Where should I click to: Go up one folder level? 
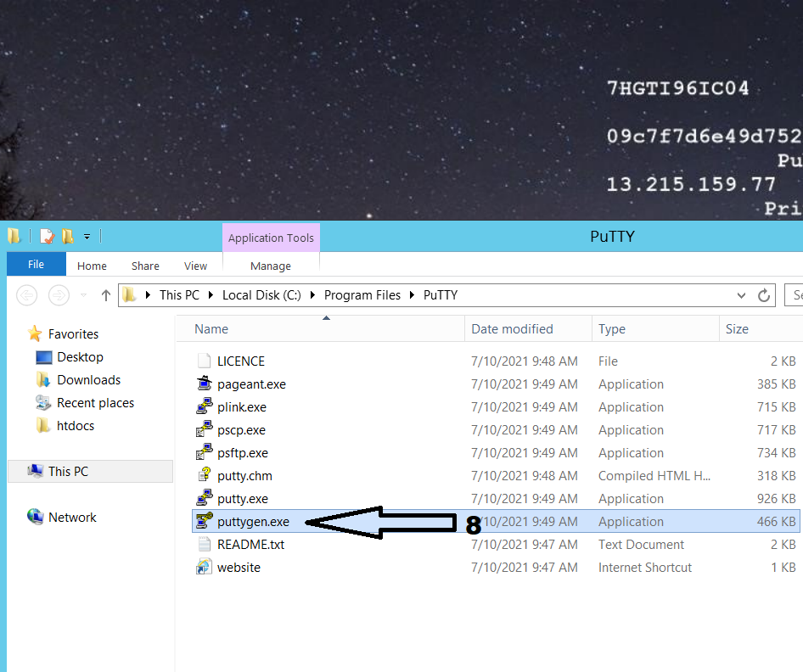click(x=106, y=295)
